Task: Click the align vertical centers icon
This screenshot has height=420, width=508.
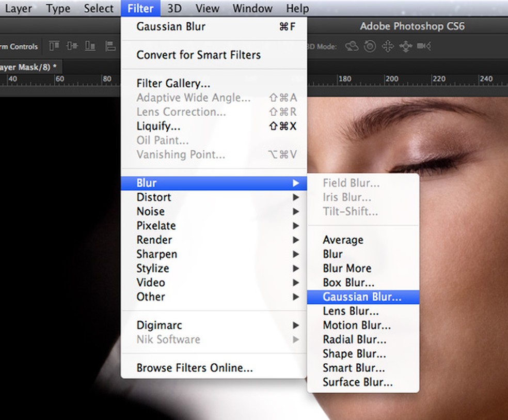Action: [x=73, y=46]
